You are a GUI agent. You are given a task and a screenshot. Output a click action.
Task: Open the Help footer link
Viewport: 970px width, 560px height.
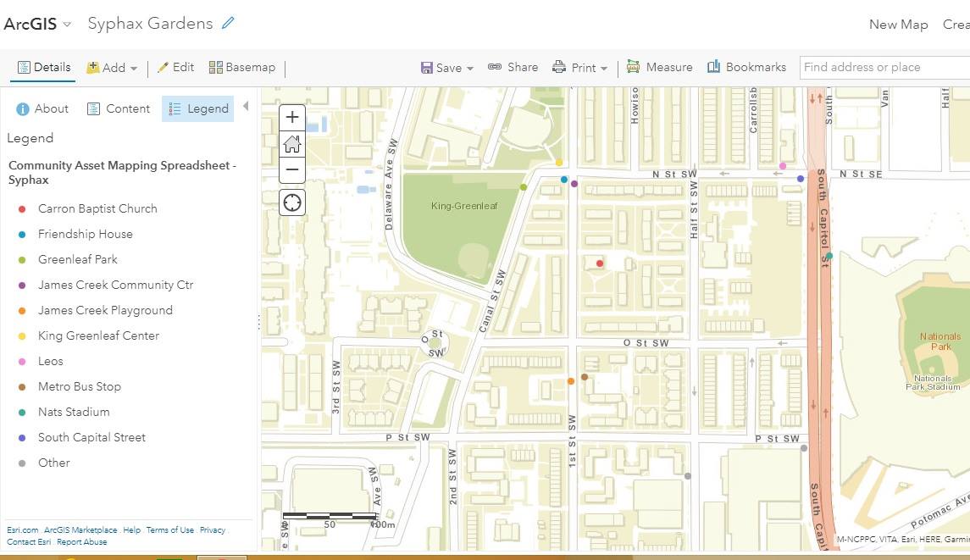coord(132,530)
